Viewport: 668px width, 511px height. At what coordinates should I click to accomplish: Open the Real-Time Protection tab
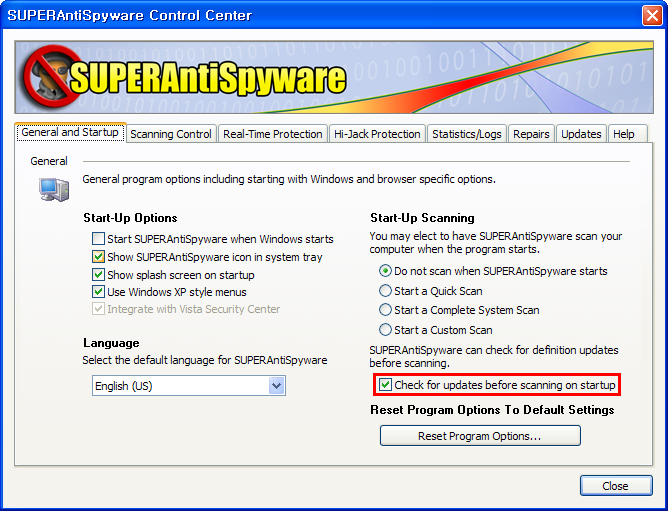click(x=273, y=134)
